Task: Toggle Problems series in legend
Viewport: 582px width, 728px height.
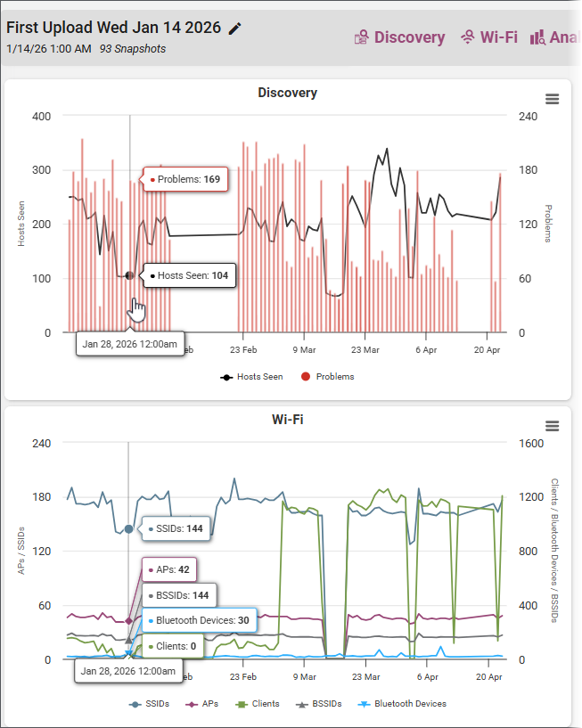Action: (x=327, y=377)
